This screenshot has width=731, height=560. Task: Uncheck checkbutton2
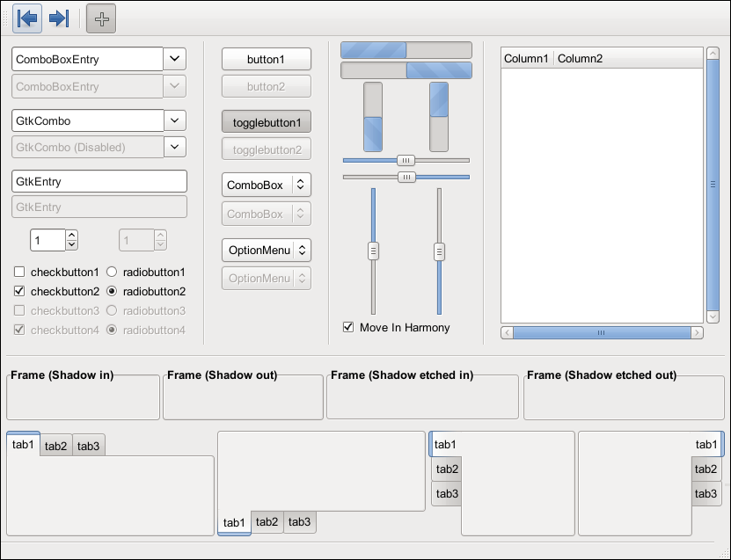click(x=18, y=291)
